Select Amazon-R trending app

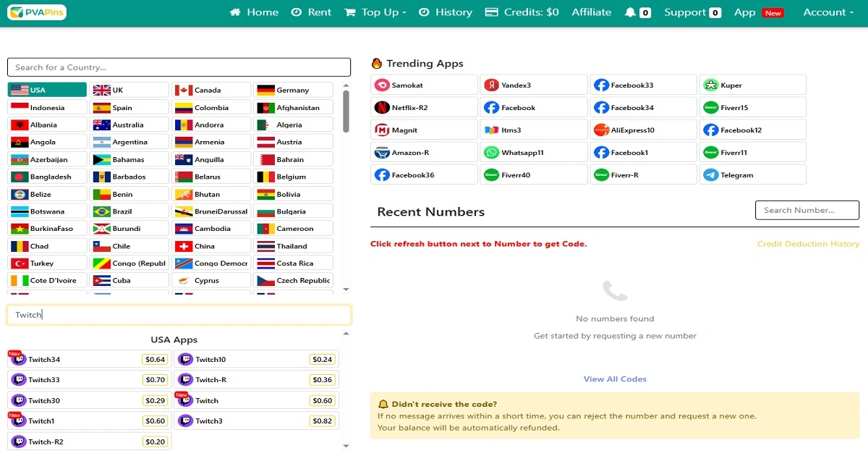[x=424, y=153]
